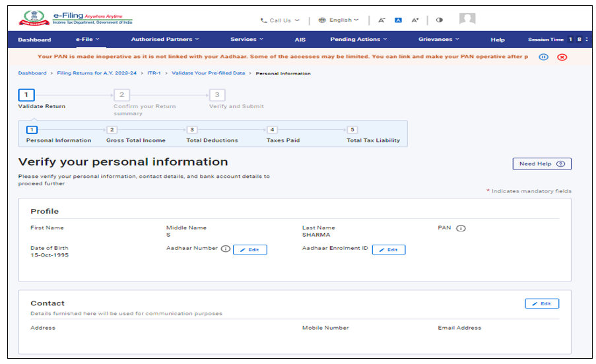Increase font size with A+ icon
This screenshot has height=364, width=596.
415,20
